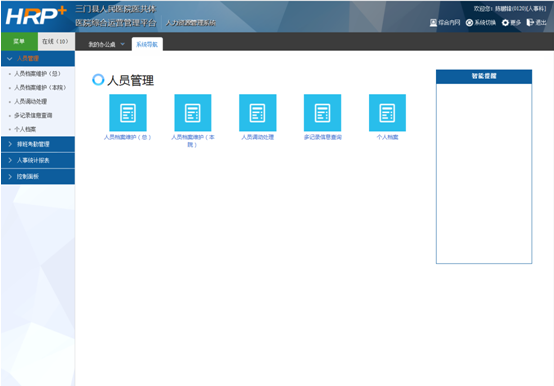Select the 系统导航 tab
Viewport: 554px width, 386px height.
tap(147, 44)
